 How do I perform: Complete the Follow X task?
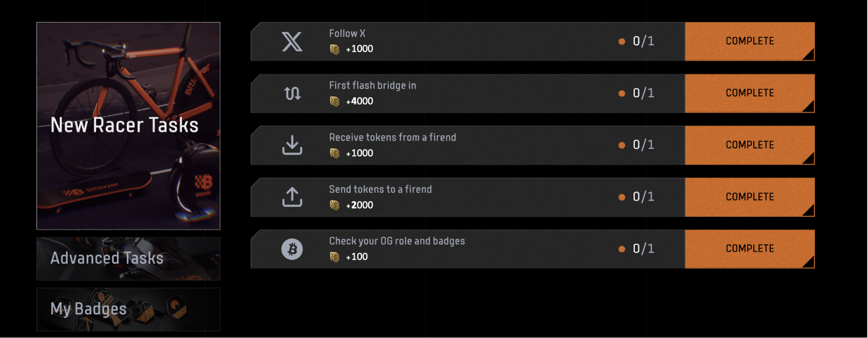tap(749, 41)
